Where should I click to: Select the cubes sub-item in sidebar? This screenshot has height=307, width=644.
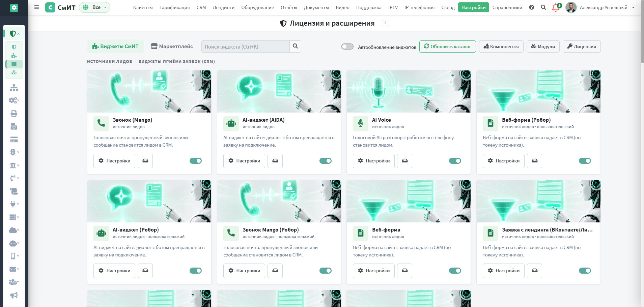pyautogui.click(x=14, y=72)
